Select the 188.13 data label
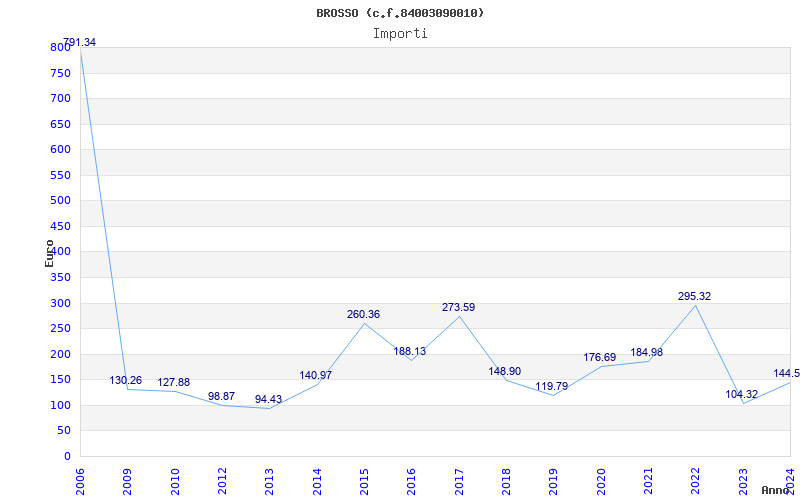 click(410, 351)
